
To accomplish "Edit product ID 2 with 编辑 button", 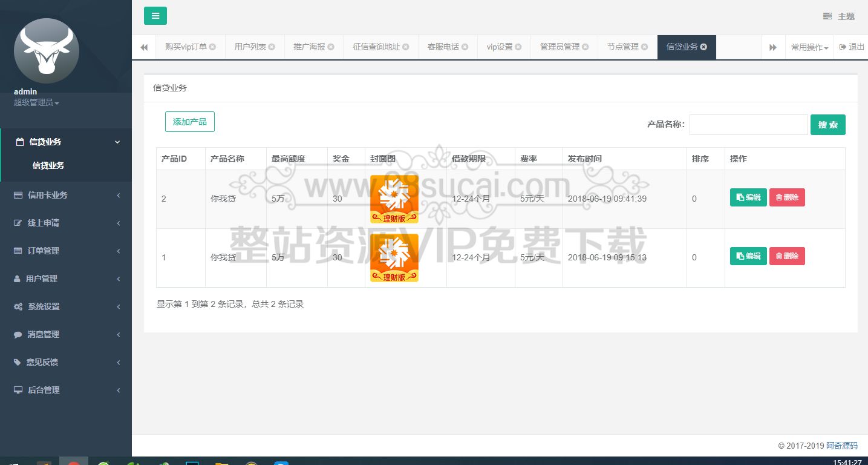I will [x=748, y=197].
